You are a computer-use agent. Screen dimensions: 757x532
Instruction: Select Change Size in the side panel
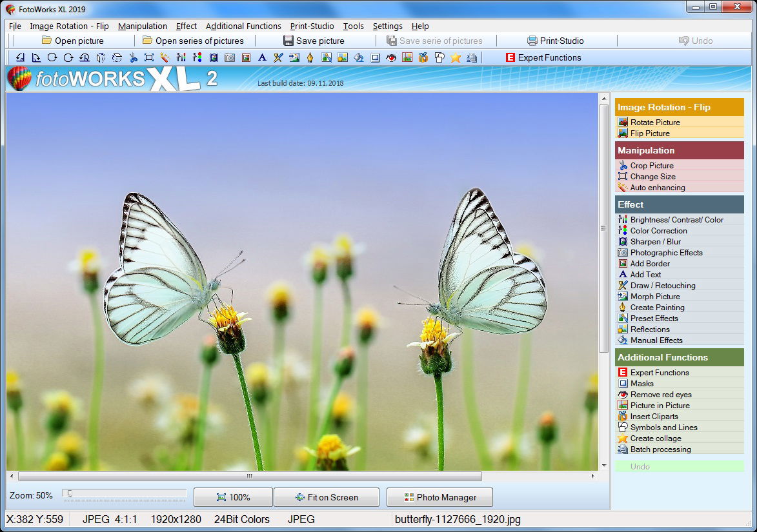[680, 177]
